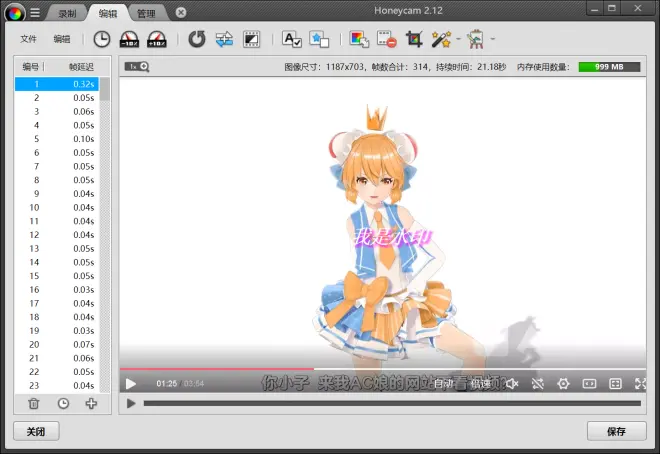Select frame 23 in the list
660x454 pixels.
57,385
